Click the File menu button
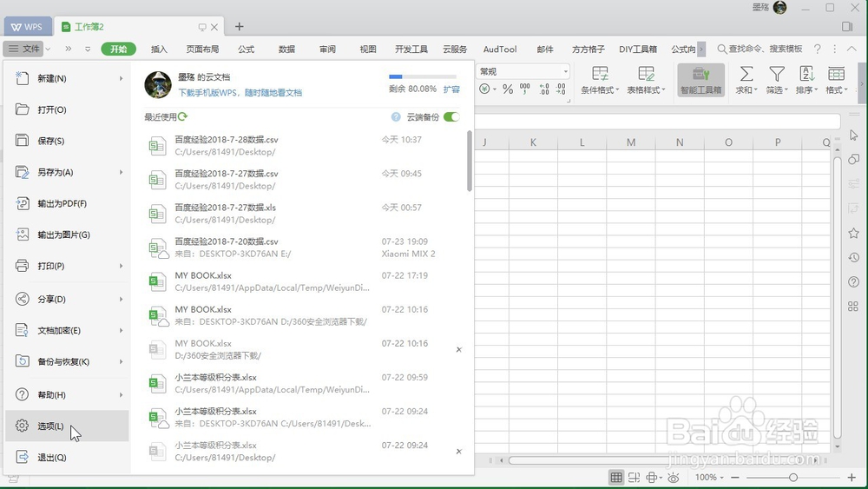The image size is (868, 489). point(24,49)
